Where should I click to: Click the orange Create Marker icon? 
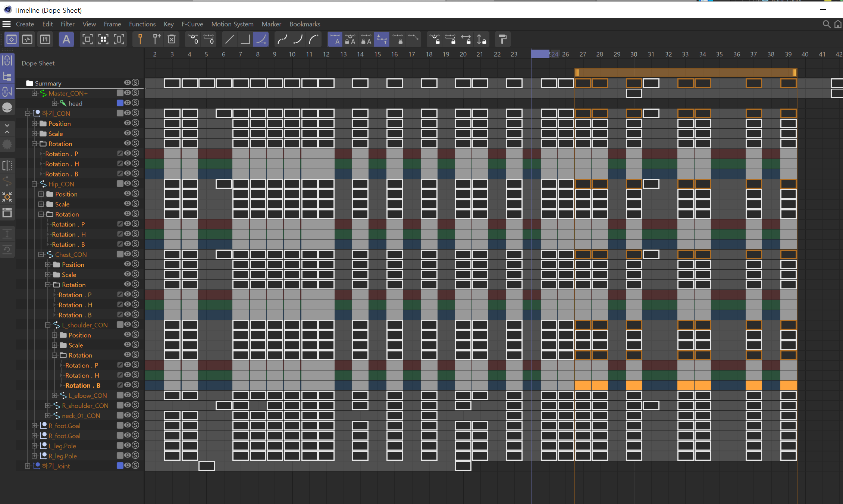point(140,39)
